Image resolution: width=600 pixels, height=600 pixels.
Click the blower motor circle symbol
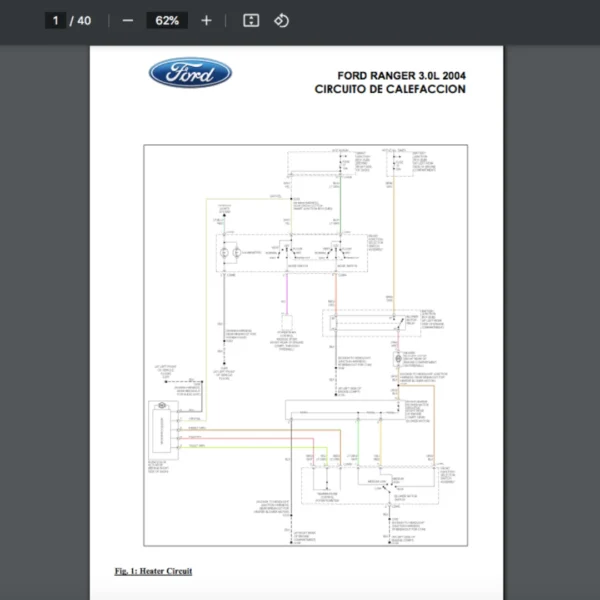pyautogui.click(x=397, y=357)
